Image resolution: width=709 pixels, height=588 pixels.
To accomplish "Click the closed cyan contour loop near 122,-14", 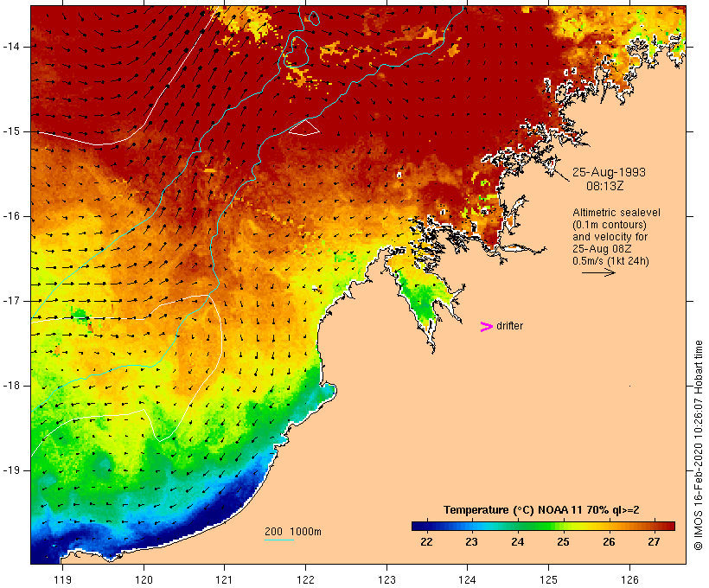I will point(297,52).
